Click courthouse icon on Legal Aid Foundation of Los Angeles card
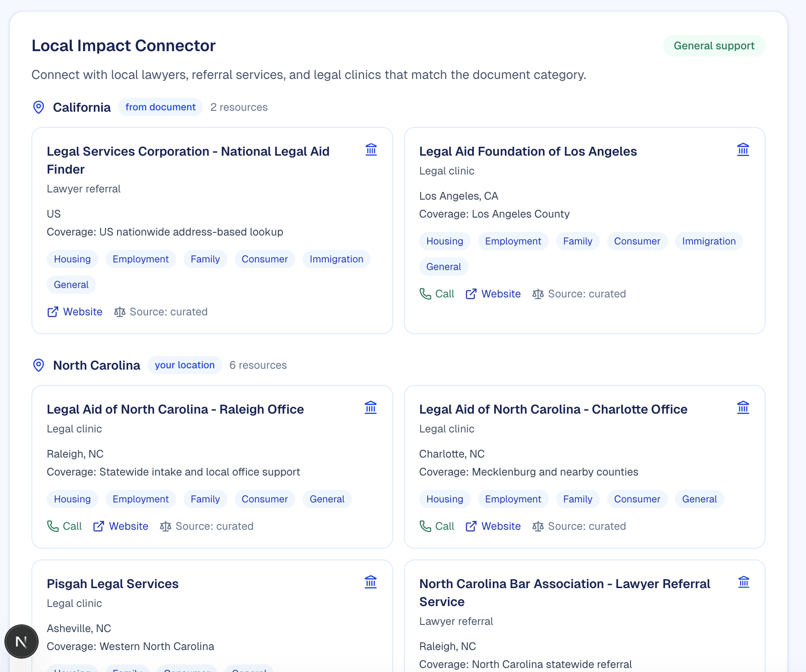The height and width of the screenshot is (672, 806). [x=743, y=149]
